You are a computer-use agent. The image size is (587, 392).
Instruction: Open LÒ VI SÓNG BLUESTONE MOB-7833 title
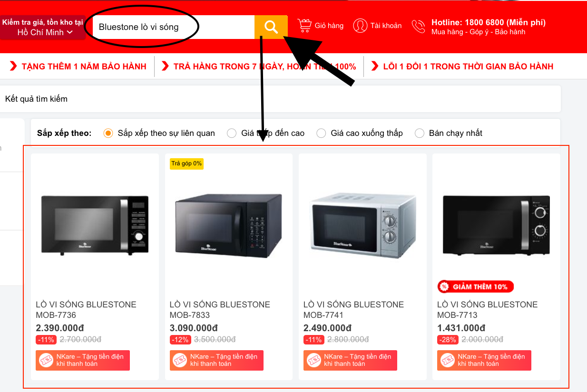click(x=220, y=310)
